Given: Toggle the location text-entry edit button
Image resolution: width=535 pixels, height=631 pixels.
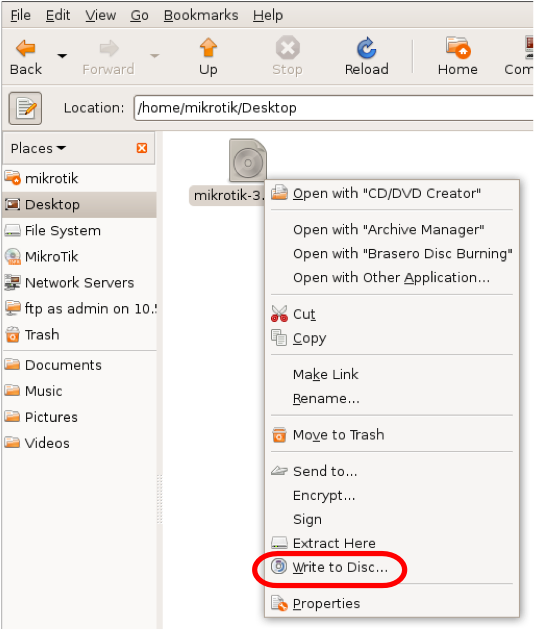Looking at the screenshot, I should pyautogui.click(x=25, y=108).
